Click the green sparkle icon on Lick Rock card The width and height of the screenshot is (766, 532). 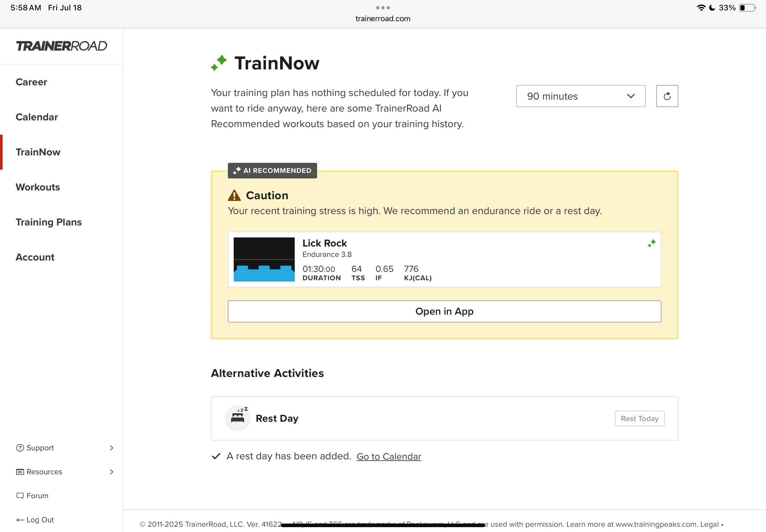click(652, 243)
